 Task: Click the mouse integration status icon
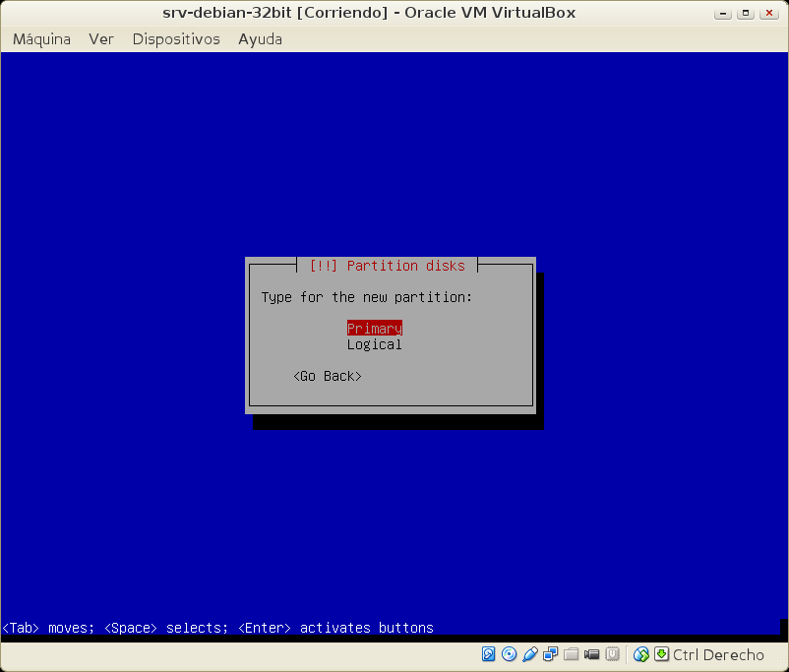pos(641,654)
